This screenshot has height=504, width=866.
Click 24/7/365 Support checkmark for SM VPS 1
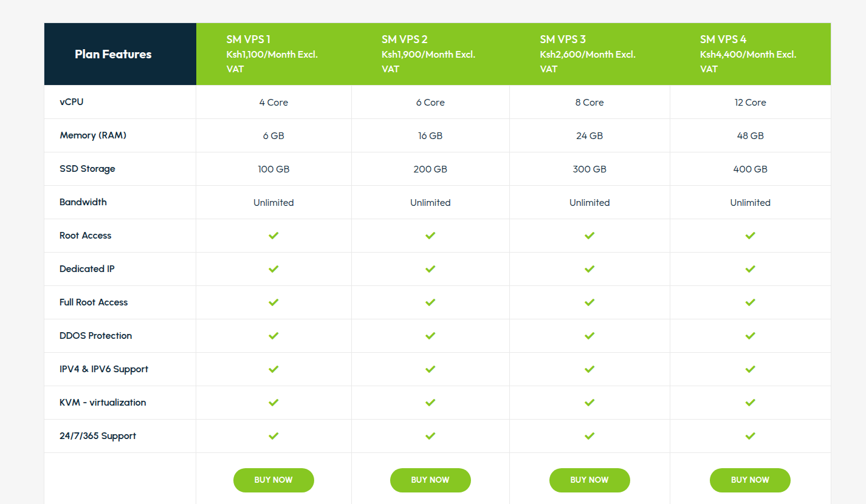[x=273, y=436]
